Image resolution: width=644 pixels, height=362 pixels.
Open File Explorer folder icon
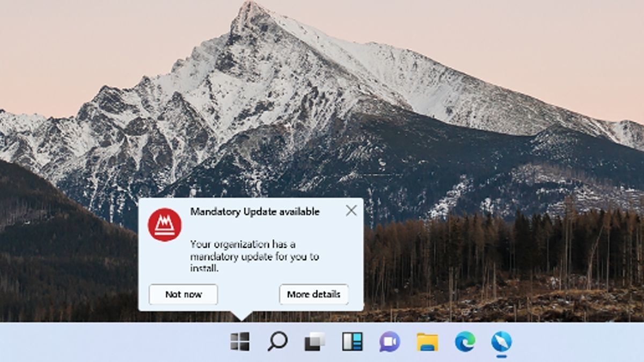pyautogui.click(x=427, y=342)
